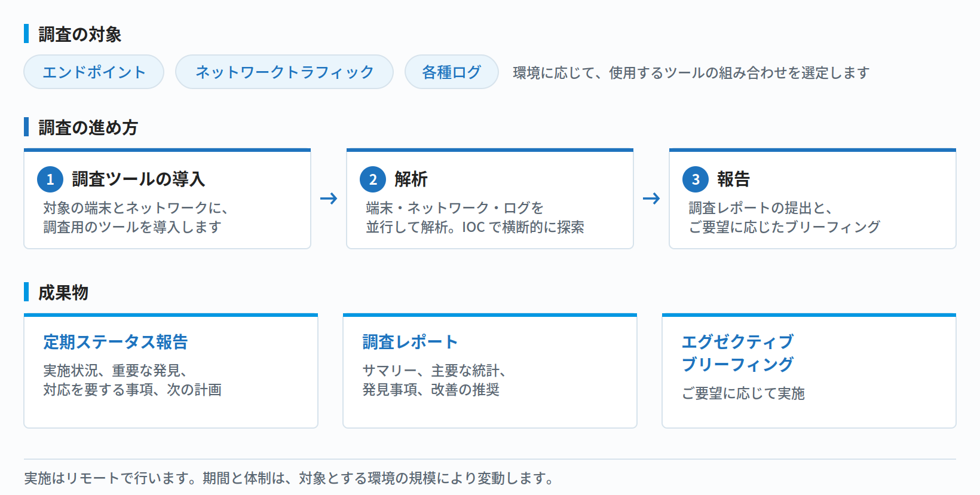The image size is (980, 495).
Task: Click text ご要望に応じたブリーフィング
Action: point(785,227)
